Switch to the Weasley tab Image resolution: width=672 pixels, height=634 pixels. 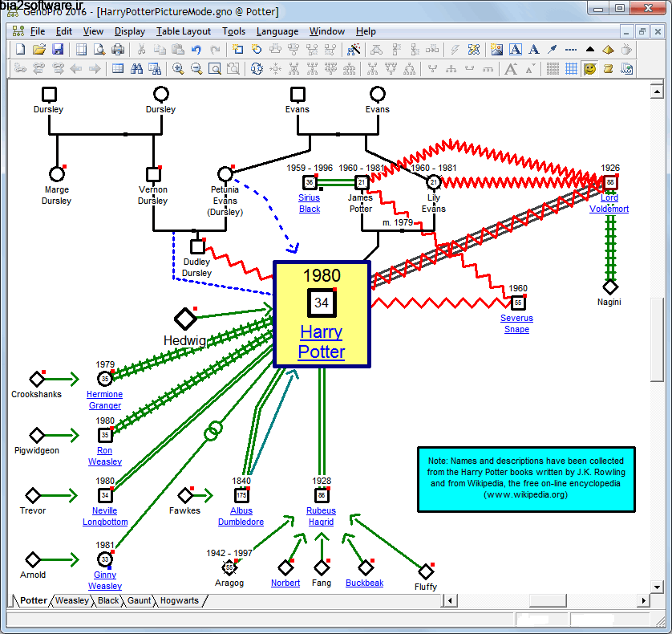pos(72,600)
